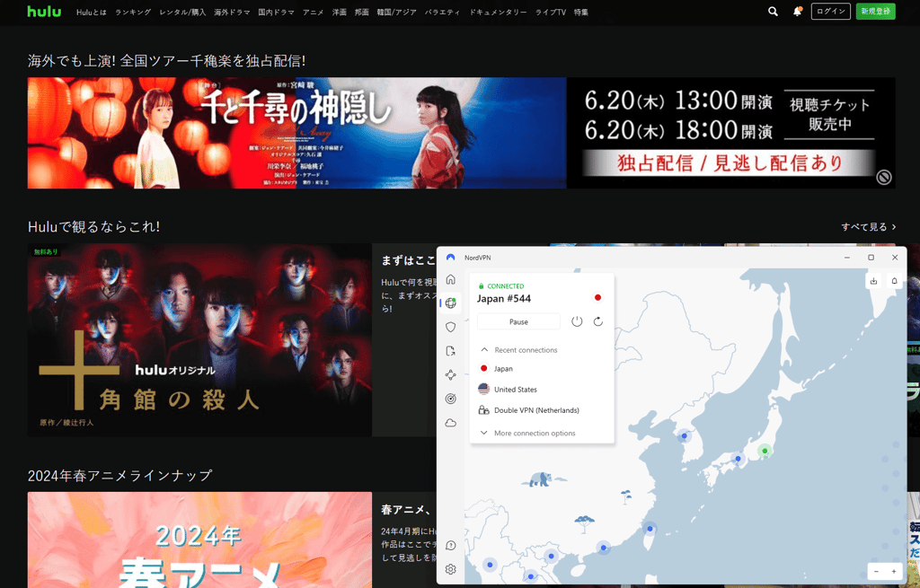Open the 邦画 menu item

tap(361, 12)
